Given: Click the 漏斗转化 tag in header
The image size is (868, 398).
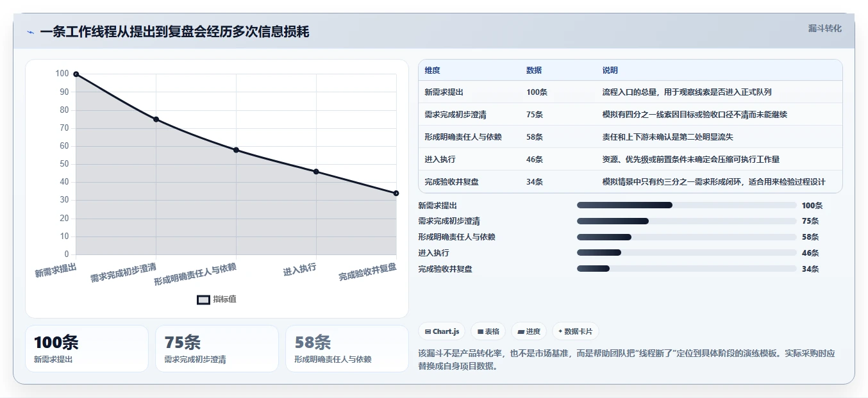Looking at the screenshot, I should pos(824,29).
